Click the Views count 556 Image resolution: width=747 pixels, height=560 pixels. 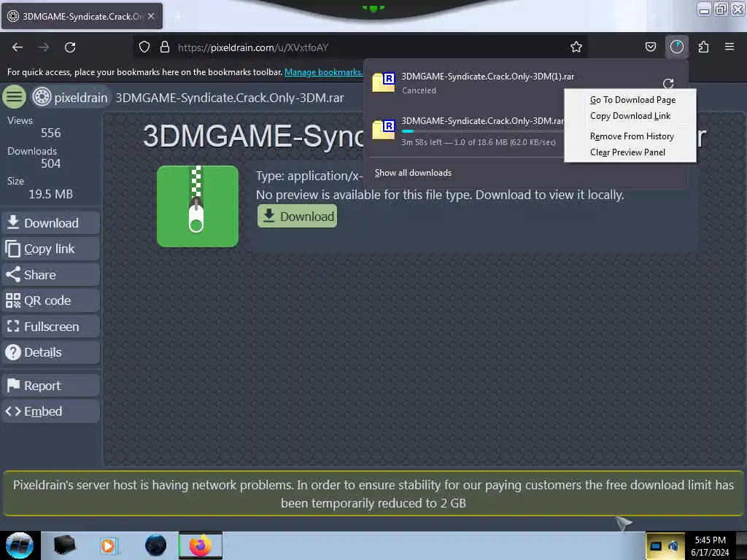(50, 133)
